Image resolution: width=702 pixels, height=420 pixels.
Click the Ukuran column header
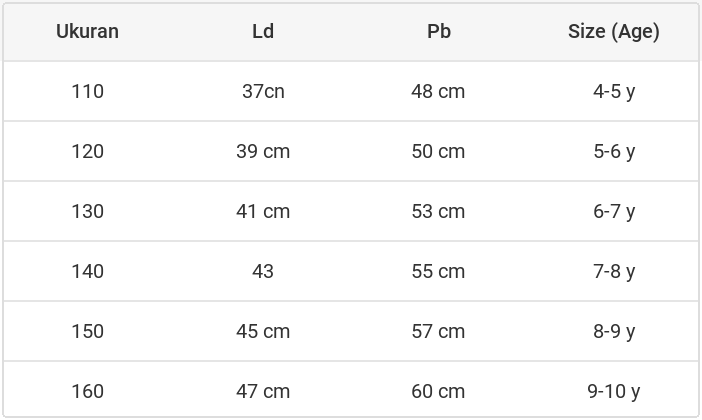87,31
